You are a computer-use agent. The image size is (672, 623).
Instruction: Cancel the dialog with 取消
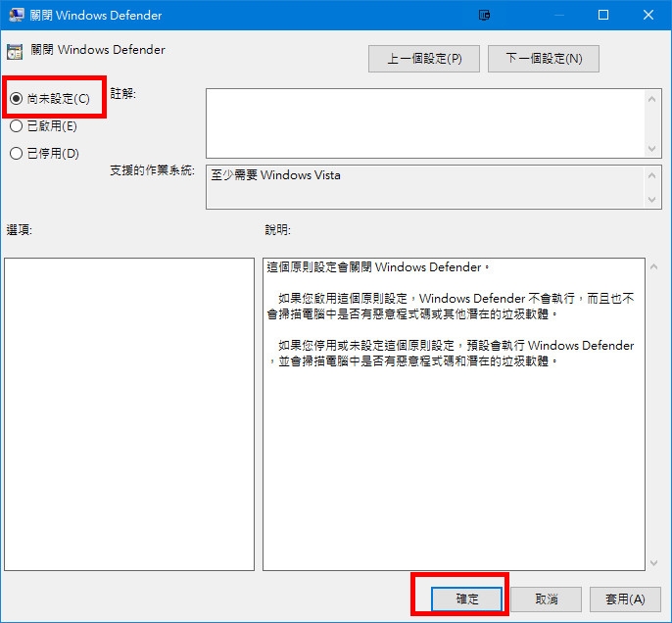(546, 599)
